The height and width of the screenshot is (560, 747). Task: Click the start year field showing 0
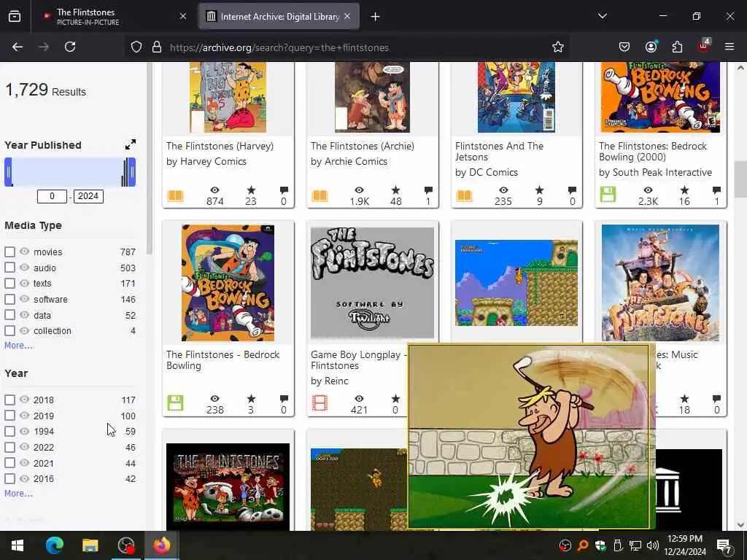point(52,196)
